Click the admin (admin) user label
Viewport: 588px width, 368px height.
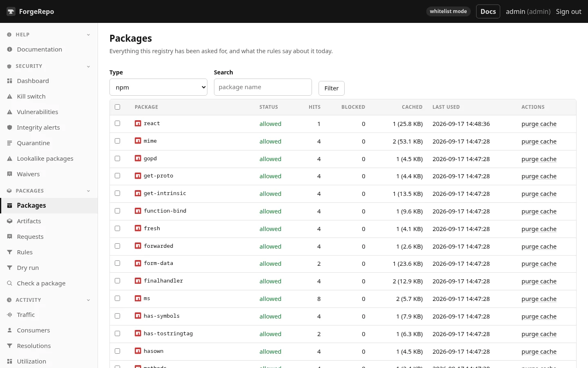(528, 11)
